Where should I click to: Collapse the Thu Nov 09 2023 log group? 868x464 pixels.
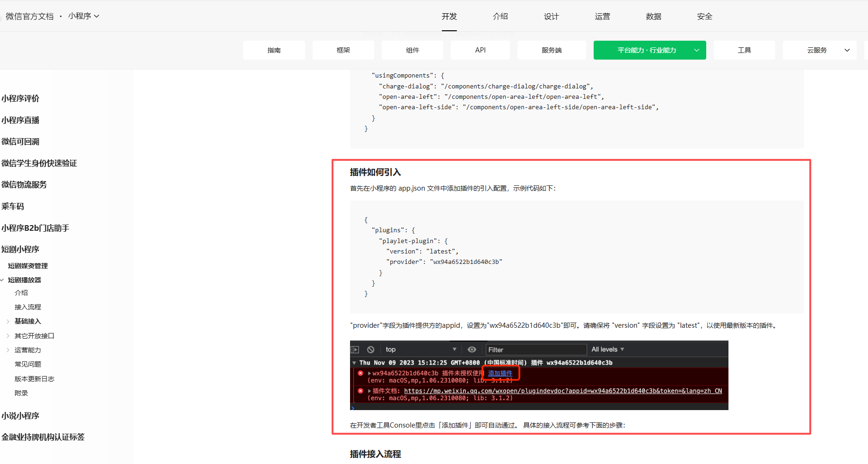click(x=354, y=363)
